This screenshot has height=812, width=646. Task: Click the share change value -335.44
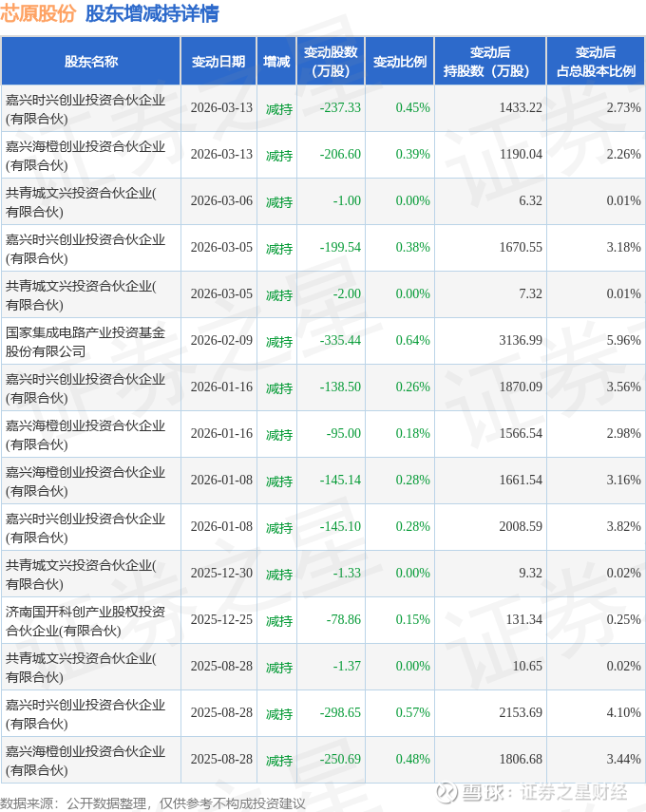[x=340, y=340]
